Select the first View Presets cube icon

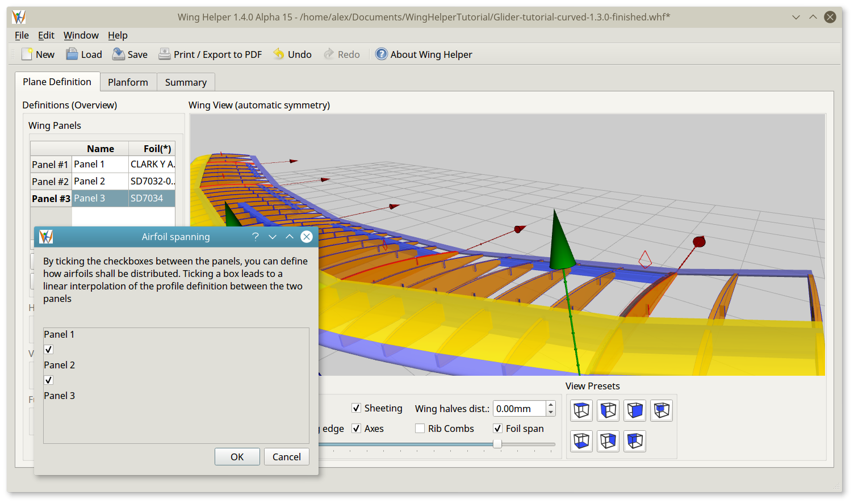click(581, 410)
